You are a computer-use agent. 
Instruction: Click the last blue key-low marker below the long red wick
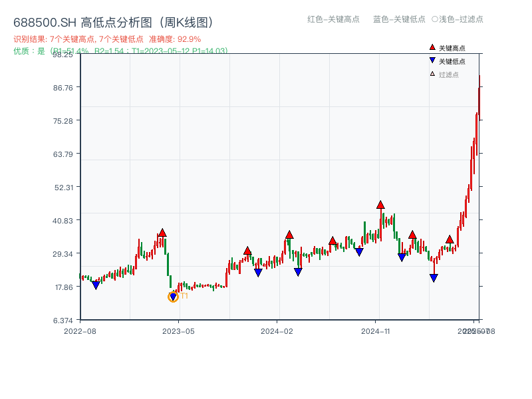pos(434,278)
